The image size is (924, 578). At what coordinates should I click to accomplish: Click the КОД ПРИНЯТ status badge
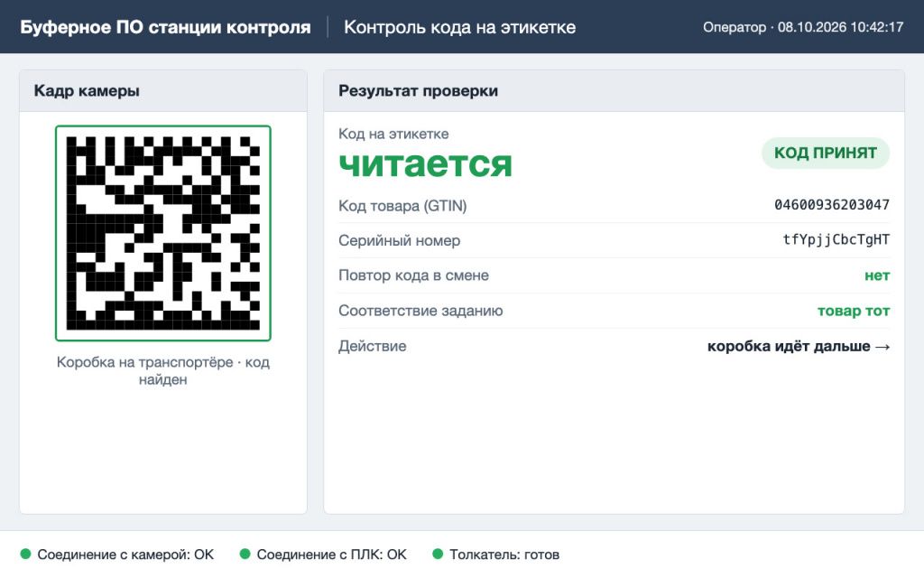pyautogui.click(x=825, y=153)
